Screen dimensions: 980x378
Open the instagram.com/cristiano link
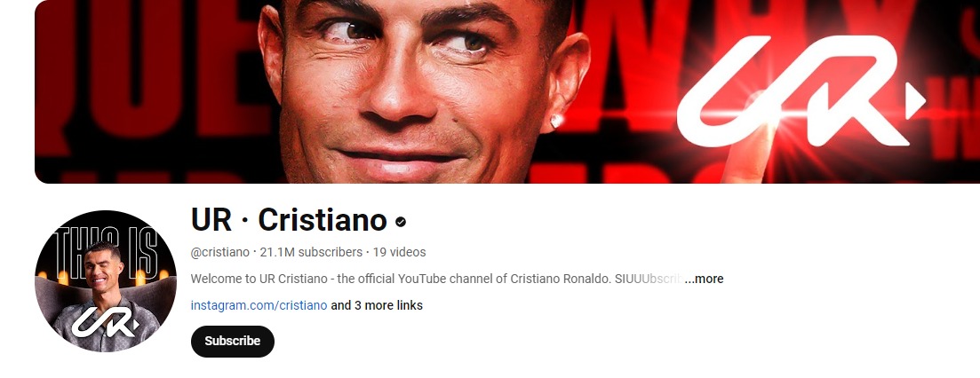[259, 305]
